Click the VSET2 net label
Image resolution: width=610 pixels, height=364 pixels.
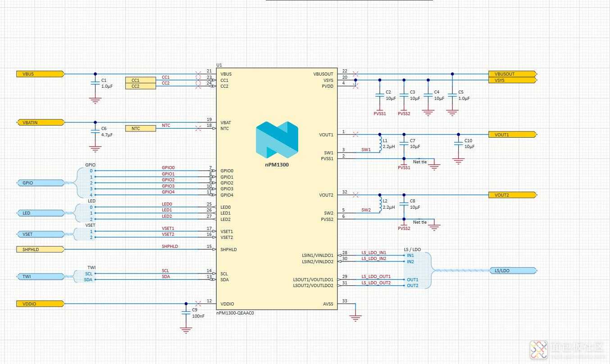pyautogui.click(x=168, y=234)
